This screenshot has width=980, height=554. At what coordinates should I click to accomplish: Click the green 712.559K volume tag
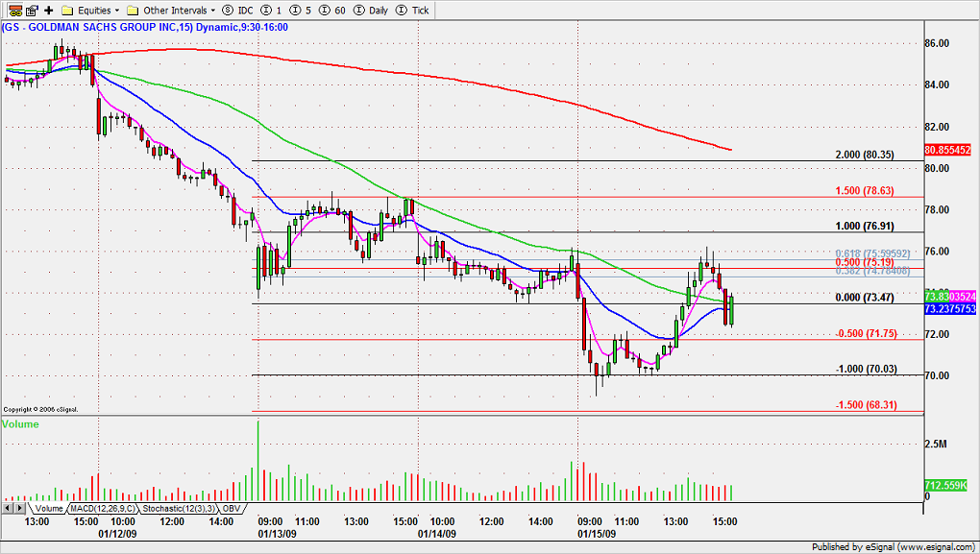(x=946, y=485)
